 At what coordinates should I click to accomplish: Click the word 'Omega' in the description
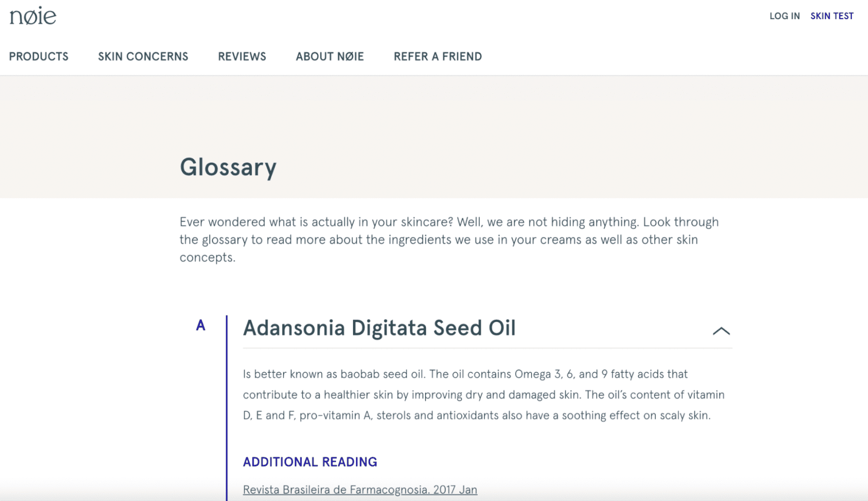533,374
